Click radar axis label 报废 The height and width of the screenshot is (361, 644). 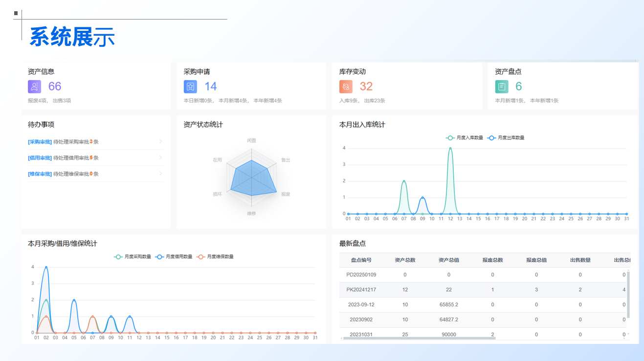[286, 194]
